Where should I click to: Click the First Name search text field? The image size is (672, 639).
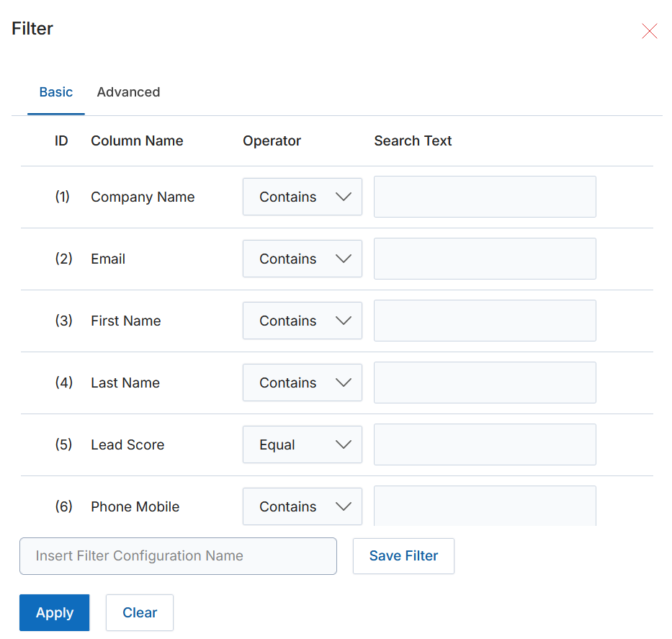[x=485, y=321]
